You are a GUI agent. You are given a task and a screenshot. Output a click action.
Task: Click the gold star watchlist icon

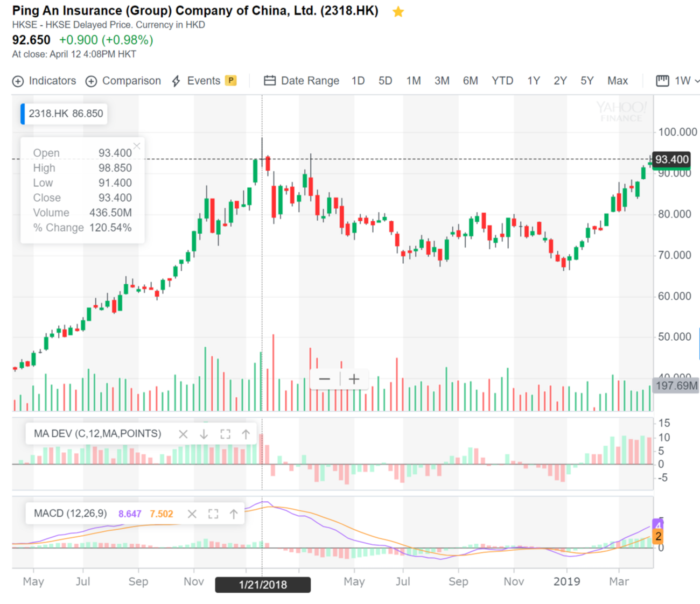(398, 11)
